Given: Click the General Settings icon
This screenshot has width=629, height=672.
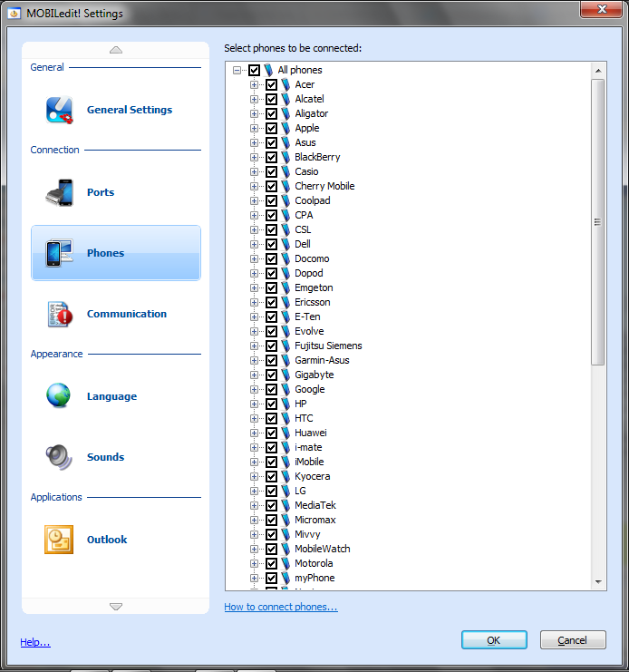Looking at the screenshot, I should [x=60, y=110].
